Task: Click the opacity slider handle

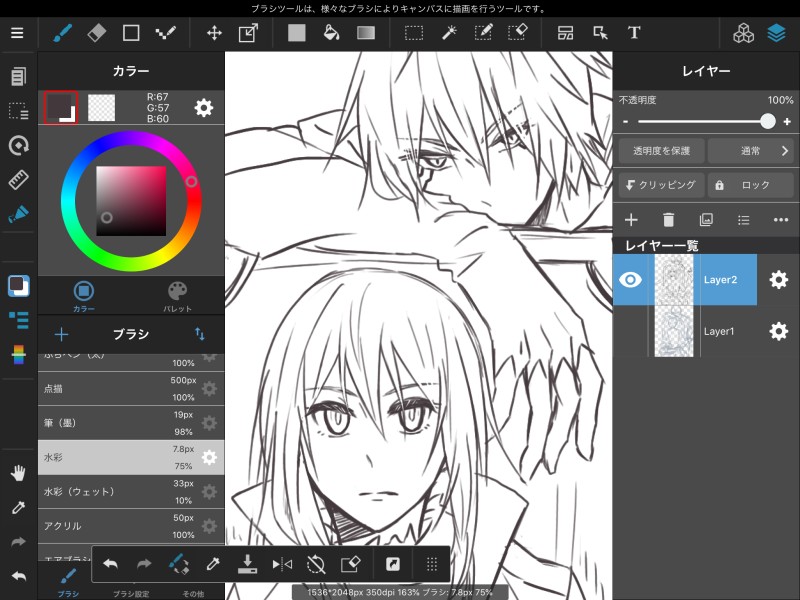Action: [x=767, y=121]
